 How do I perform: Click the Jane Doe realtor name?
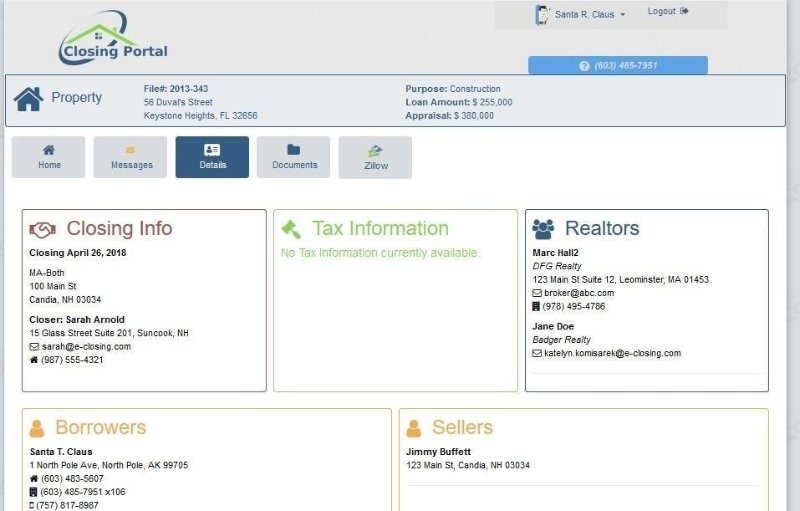(553, 326)
